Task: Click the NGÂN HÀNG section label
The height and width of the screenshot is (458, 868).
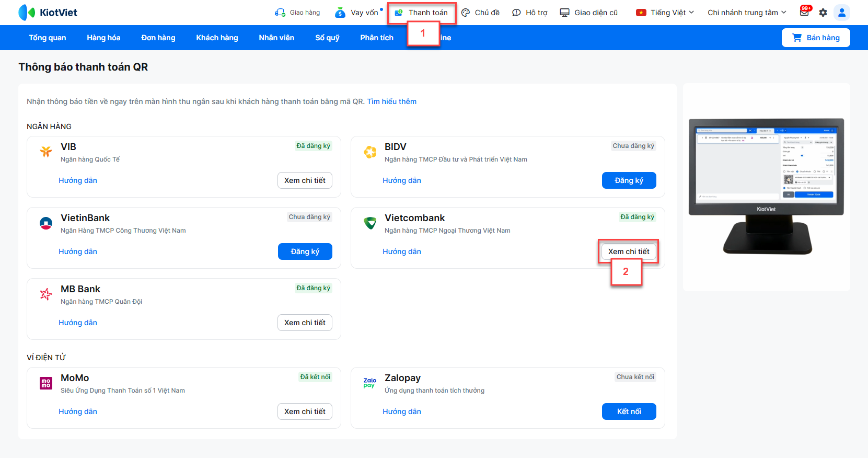Action: click(49, 127)
